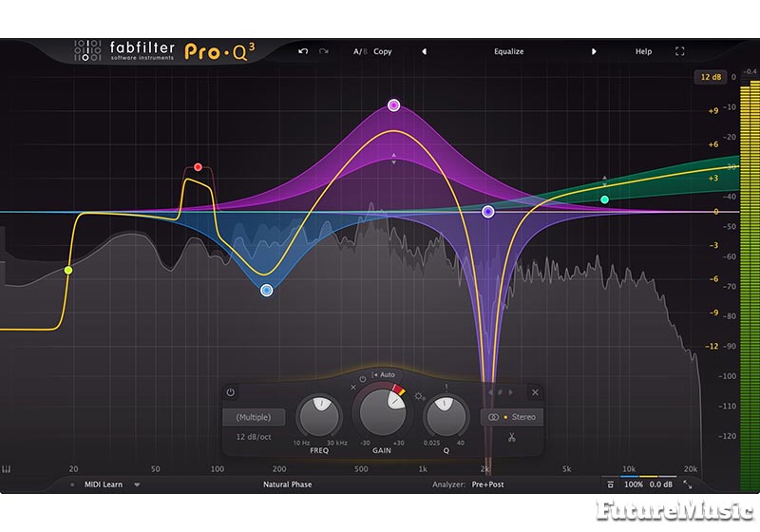Click the Copy button

coord(383,51)
